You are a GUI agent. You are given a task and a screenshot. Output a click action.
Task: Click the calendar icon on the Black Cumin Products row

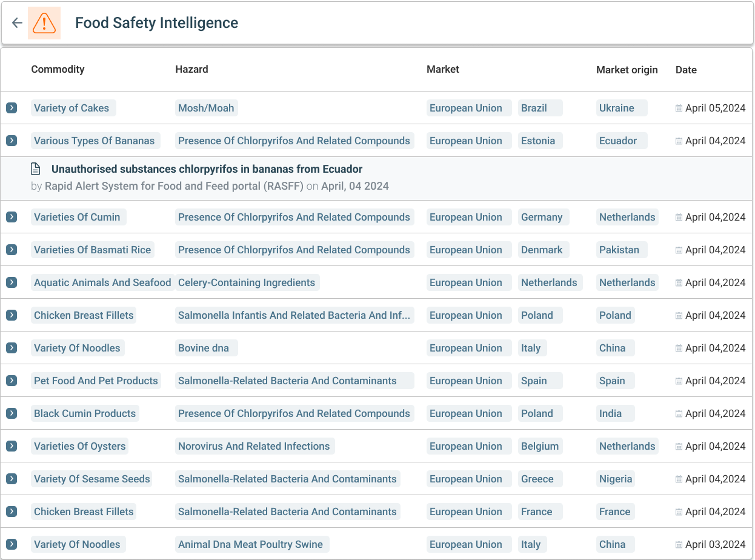coord(679,413)
